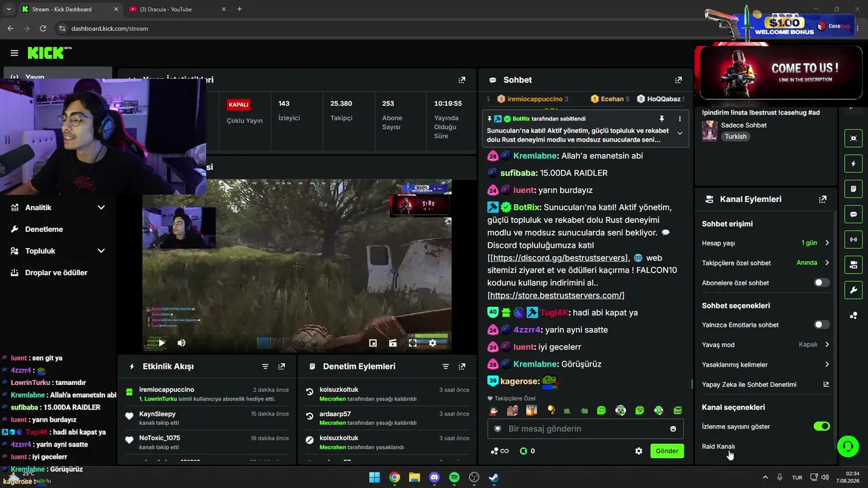The image size is (868, 488).
Task: Click the stream preview widget sidebar icon
Action: pyautogui.click(x=853, y=138)
